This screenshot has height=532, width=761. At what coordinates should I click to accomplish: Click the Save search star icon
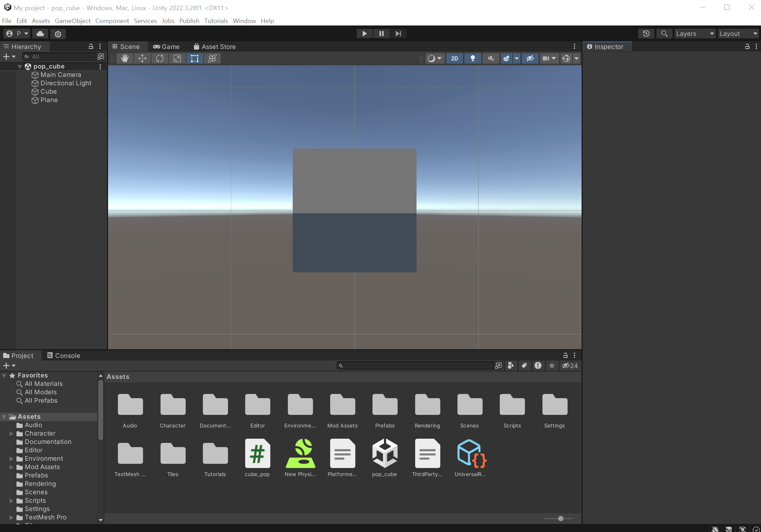tap(552, 366)
